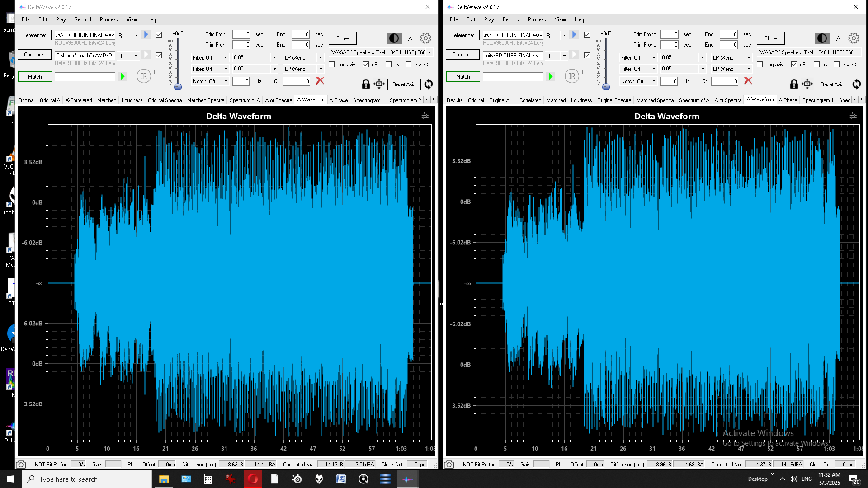Click the refresh arrows icon in right window
The width and height of the screenshot is (868, 488).
click(x=857, y=84)
